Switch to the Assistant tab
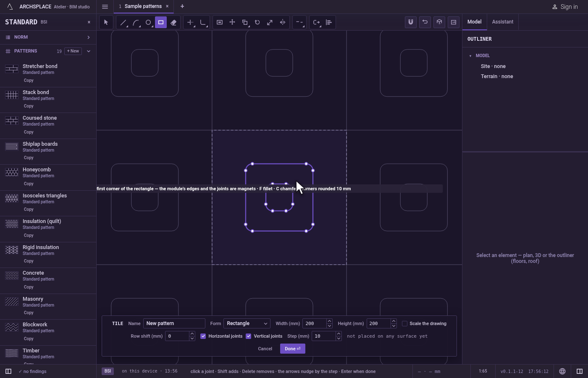The height and width of the screenshot is (378, 588). click(x=503, y=22)
